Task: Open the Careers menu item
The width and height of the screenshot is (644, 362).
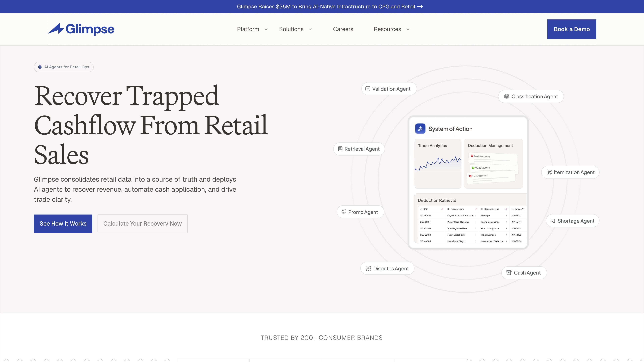Action: [343, 29]
